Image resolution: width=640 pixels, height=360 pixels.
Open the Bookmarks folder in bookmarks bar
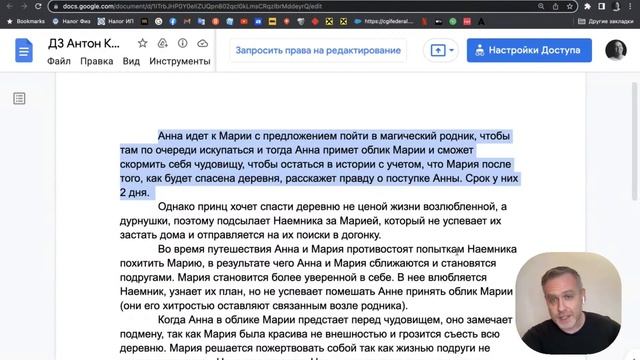(26, 21)
